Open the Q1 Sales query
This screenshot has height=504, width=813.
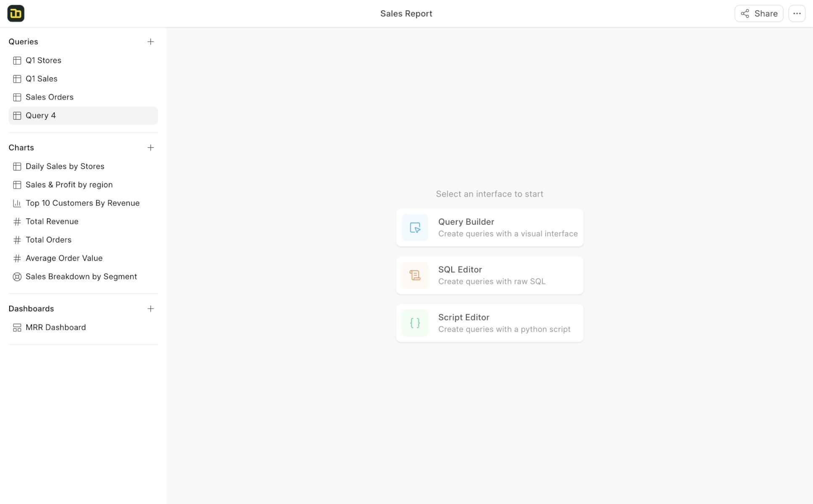42,79
